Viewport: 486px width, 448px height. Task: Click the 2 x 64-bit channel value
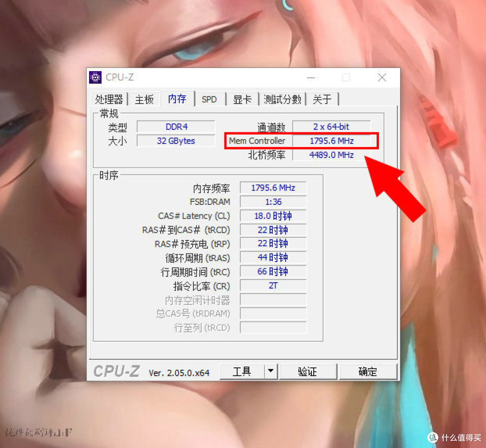point(331,127)
